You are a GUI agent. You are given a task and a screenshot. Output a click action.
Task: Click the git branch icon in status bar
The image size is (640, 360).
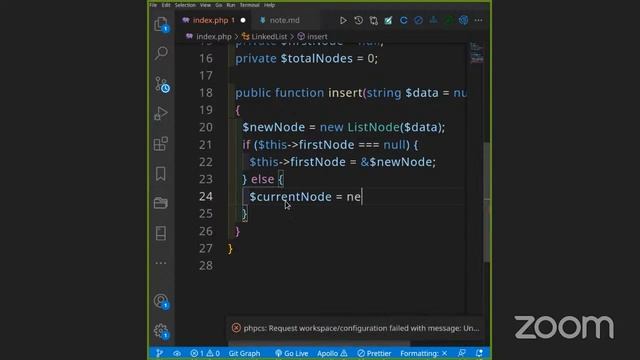pos(159,353)
